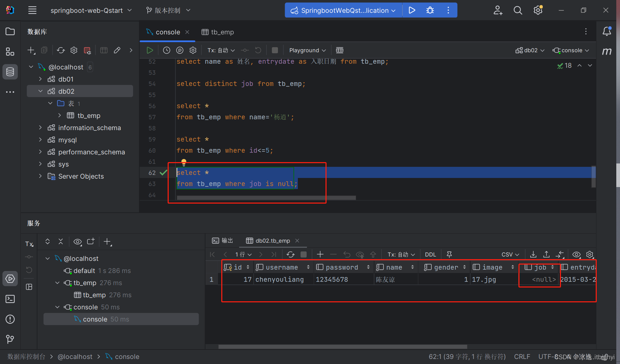
Task: Open the CSV format dropdown
Action: tap(510, 254)
